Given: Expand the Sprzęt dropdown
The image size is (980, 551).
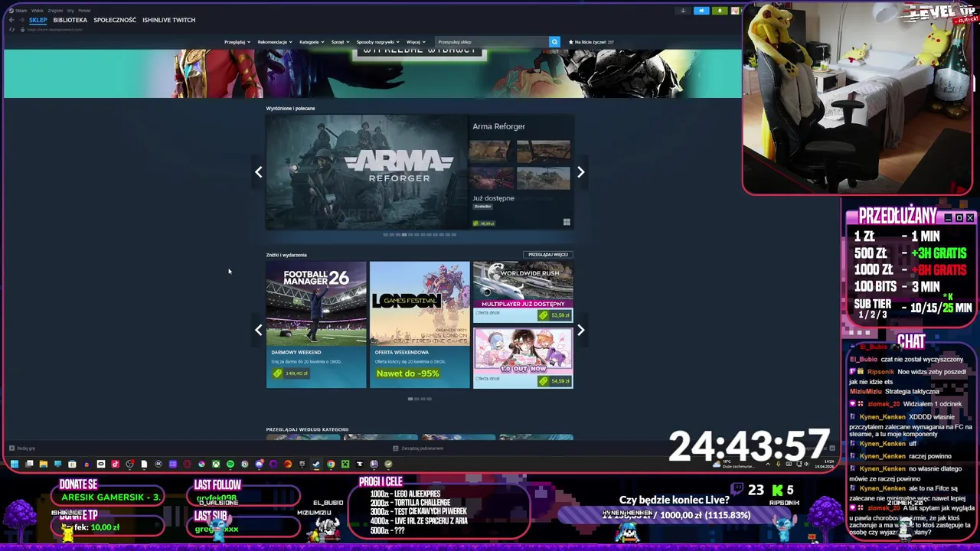Looking at the screenshot, I should pos(340,42).
